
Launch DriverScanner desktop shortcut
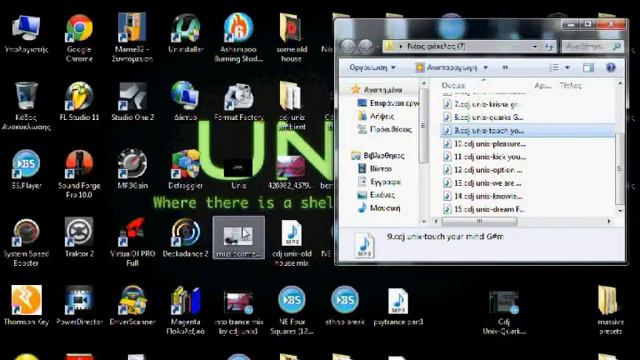(x=132, y=306)
